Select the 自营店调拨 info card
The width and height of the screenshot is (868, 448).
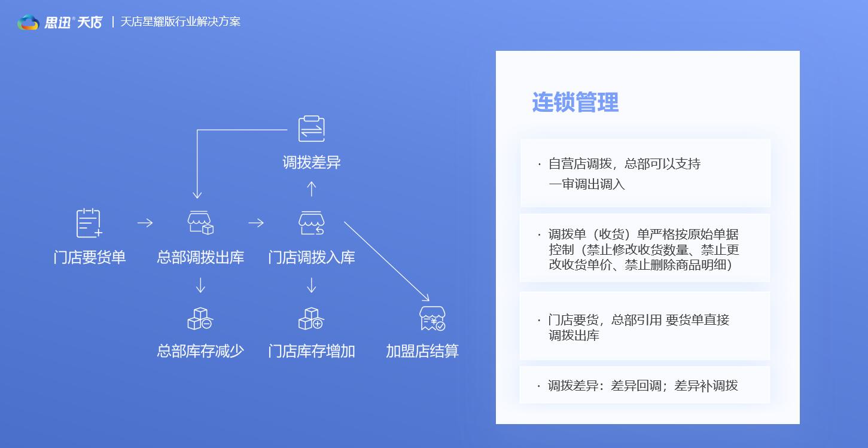point(645,173)
